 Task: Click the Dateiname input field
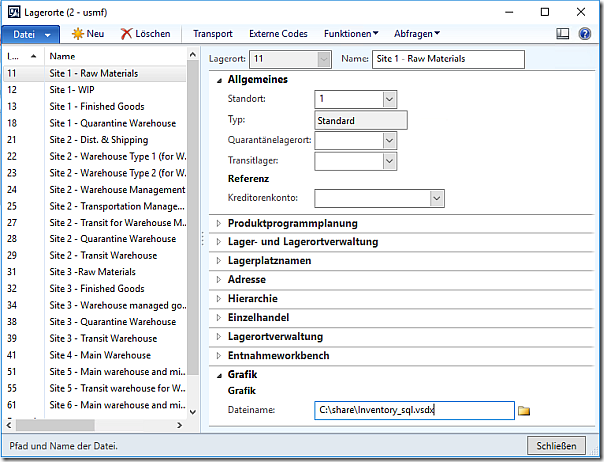(414, 410)
